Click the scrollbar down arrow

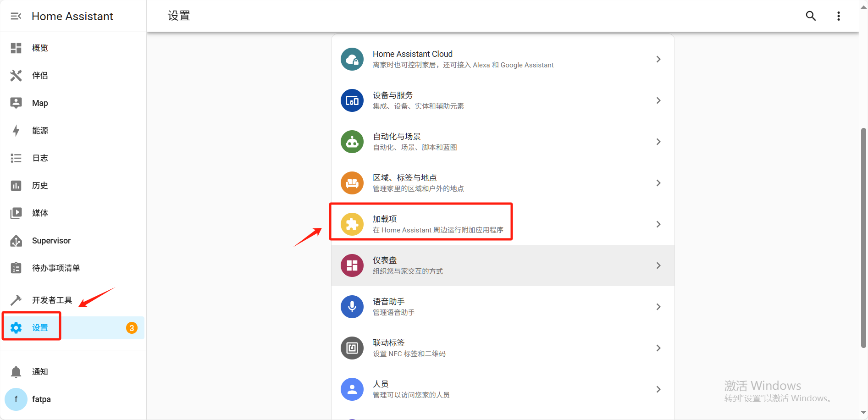pyautogui.click(x=863, y=414)
